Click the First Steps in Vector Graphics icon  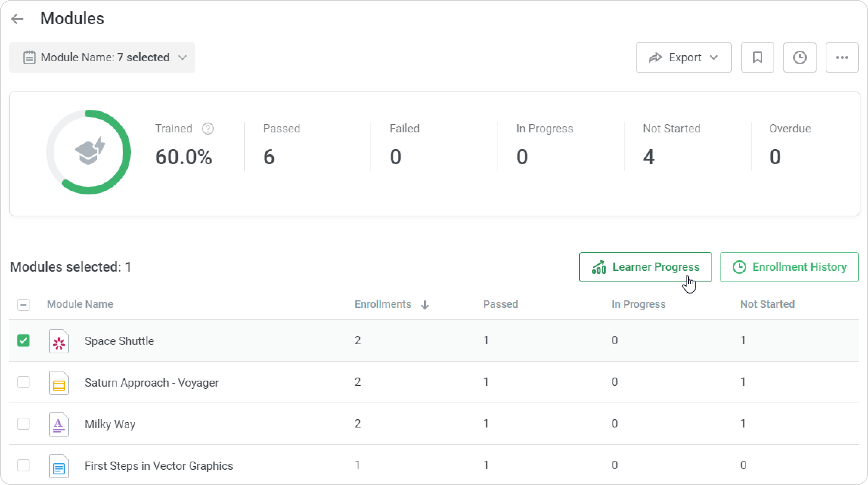(x=59, y=466)
